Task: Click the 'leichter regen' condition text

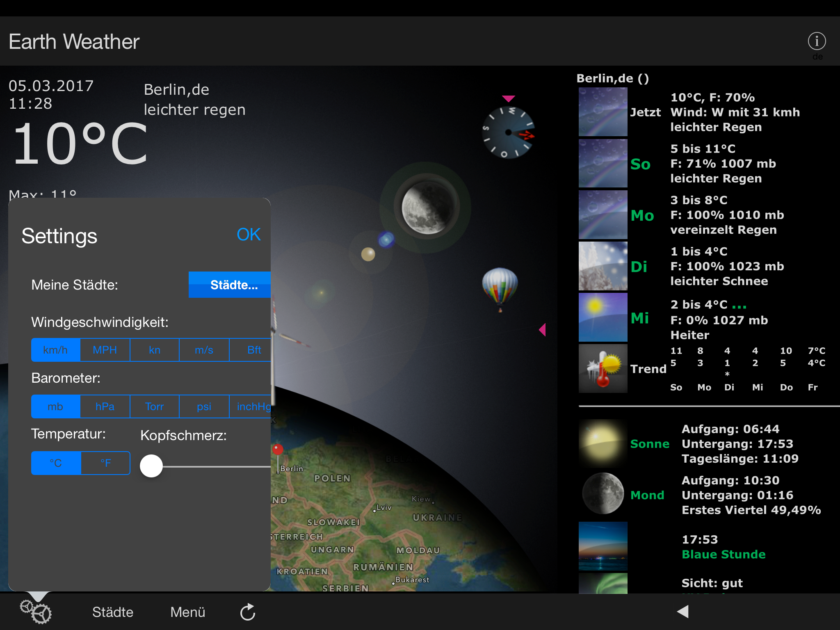Action: pos(195,110)
